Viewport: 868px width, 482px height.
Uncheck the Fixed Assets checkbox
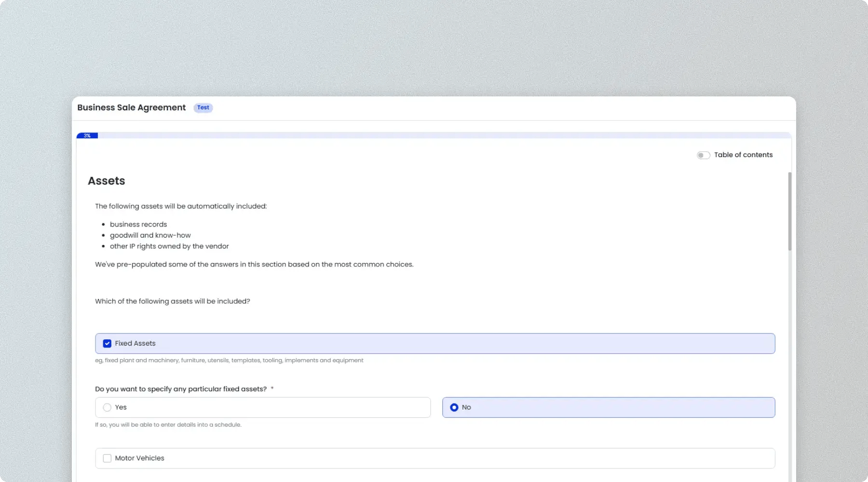pos(107,344)
